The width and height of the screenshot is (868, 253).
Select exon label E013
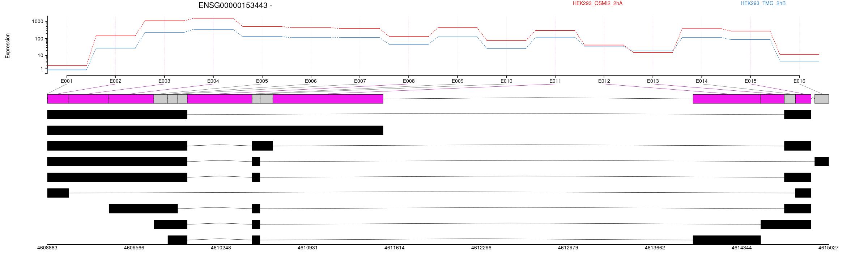(653, 81)
